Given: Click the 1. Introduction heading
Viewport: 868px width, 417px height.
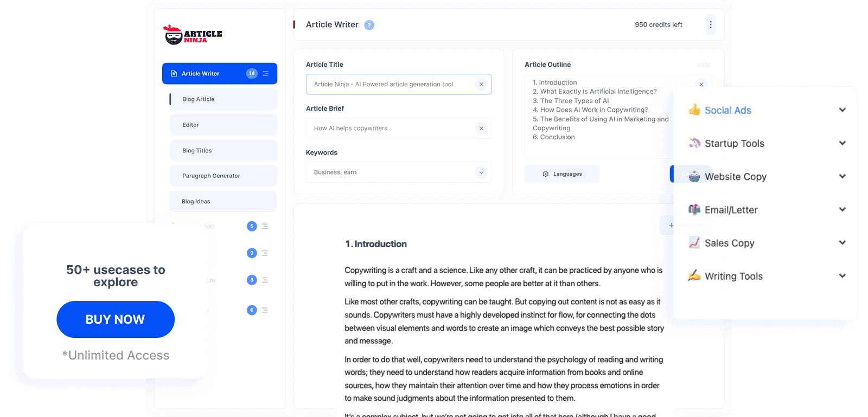Looking at the screenshot, I should tap(376, 244).
